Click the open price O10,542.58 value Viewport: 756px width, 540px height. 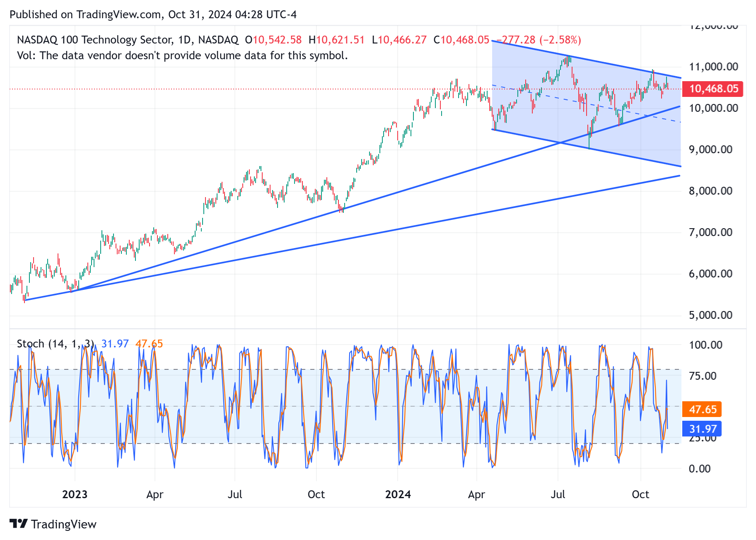[x=273, y=40]
